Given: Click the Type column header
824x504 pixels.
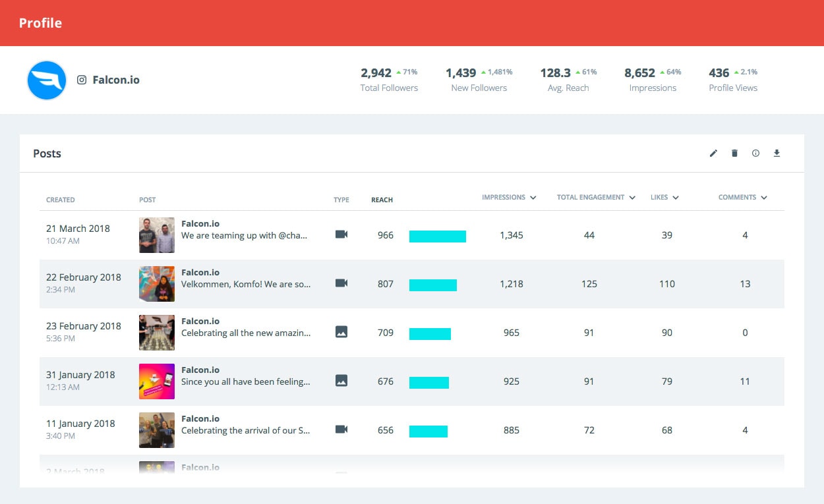Looking at the screenshot, I should click(341, 200).
